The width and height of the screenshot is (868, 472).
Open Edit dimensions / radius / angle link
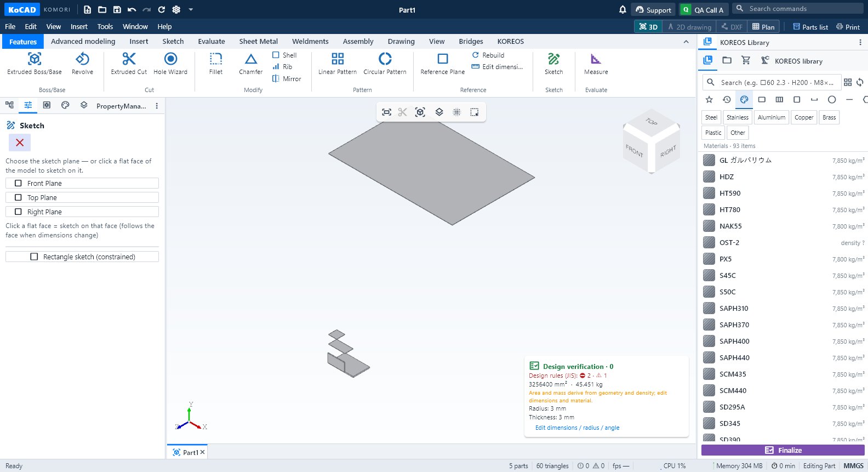point(578,428)
